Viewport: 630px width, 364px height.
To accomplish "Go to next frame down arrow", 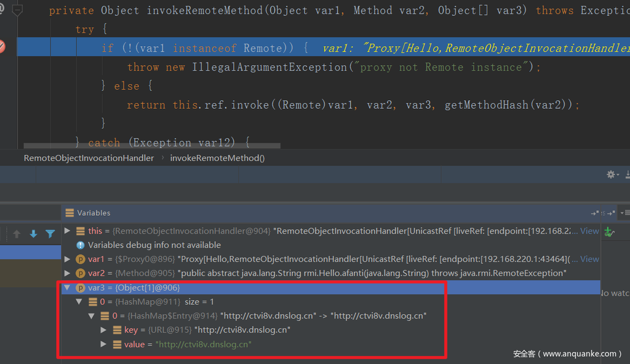I will click(x=33, y=234).
